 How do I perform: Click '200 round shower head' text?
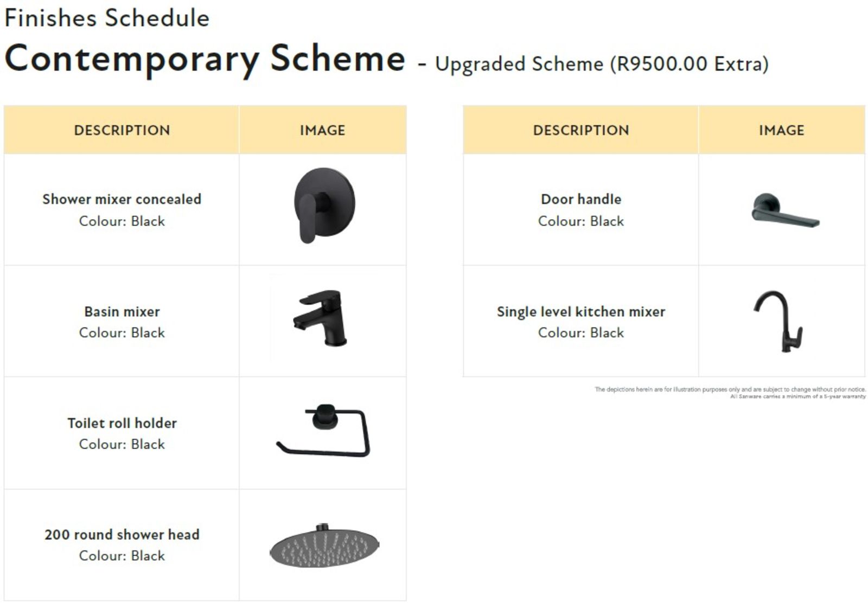click(122, 535)
